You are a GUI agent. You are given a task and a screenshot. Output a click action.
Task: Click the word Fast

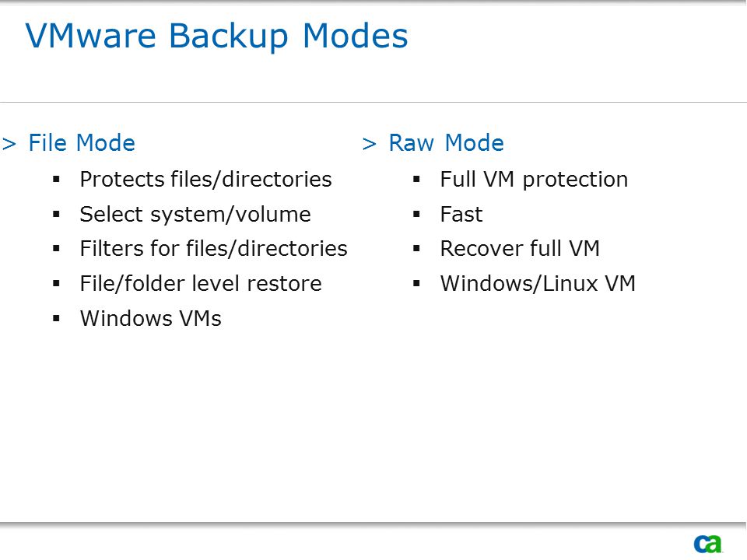coord(461,215)
